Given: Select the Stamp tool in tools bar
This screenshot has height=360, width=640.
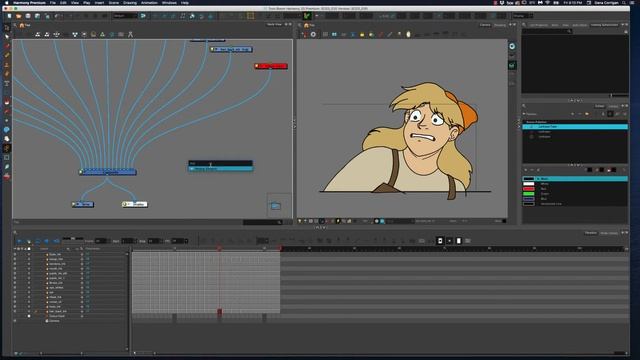Looking at the screenshot, I should [x=7, y=65].
